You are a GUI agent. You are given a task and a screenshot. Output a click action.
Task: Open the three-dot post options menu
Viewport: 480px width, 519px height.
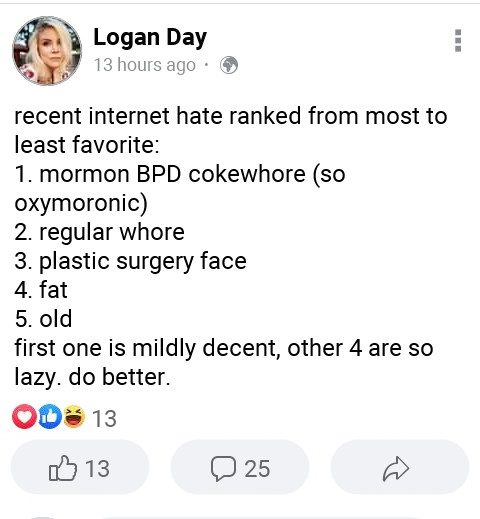point(458,41)
